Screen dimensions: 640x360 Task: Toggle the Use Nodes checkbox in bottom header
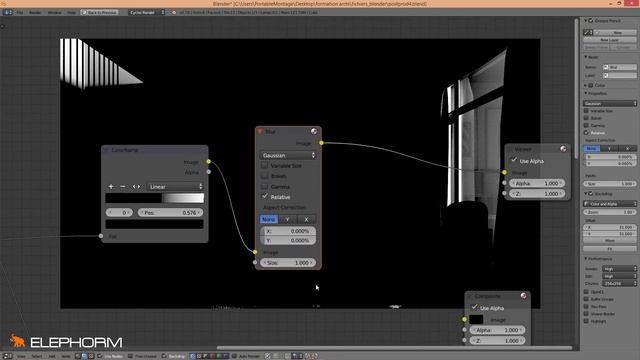[100, 356]
